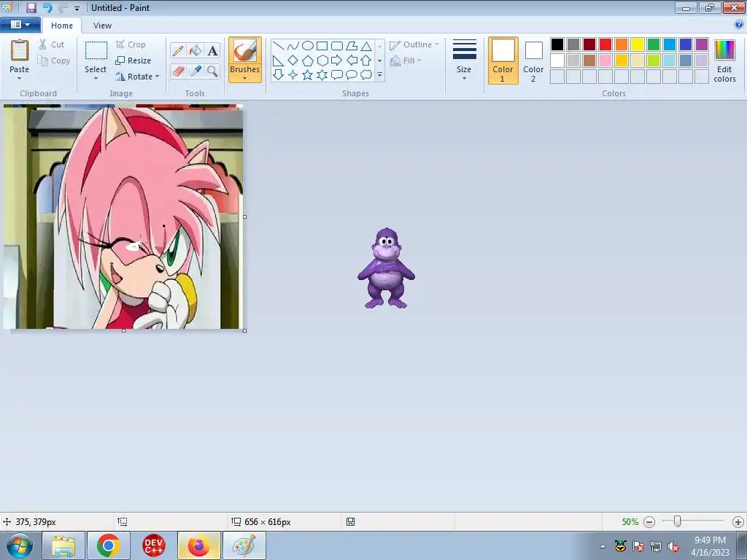Choose the Diamond shape
This screenshot has height=560, width=747.
coord(293,61)
